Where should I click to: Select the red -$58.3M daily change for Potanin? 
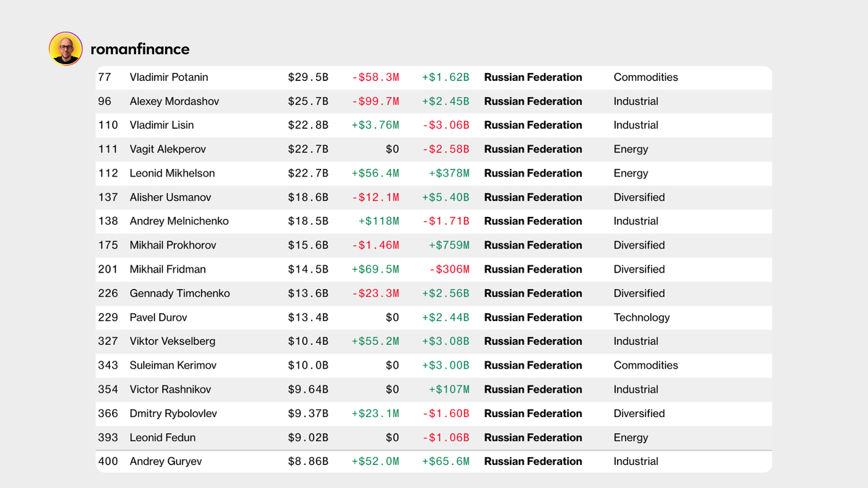pyautogui.click(x=377, y=77)
